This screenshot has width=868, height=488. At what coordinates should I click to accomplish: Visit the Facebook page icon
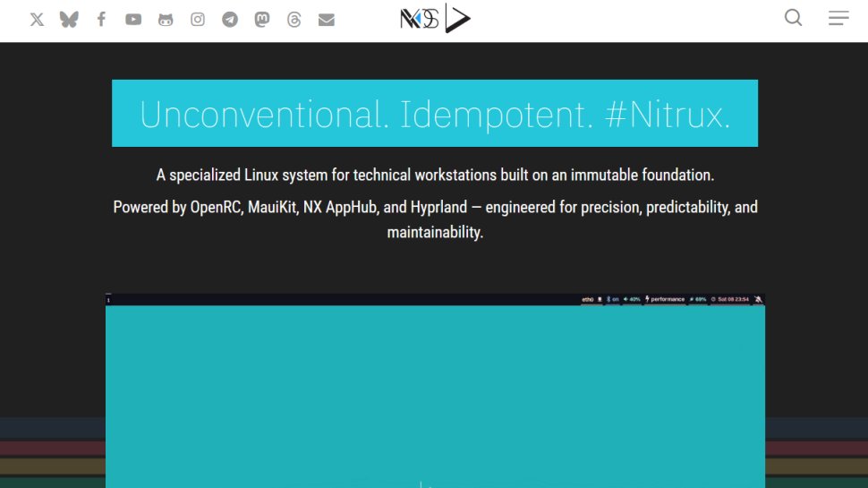pos(101,20)
